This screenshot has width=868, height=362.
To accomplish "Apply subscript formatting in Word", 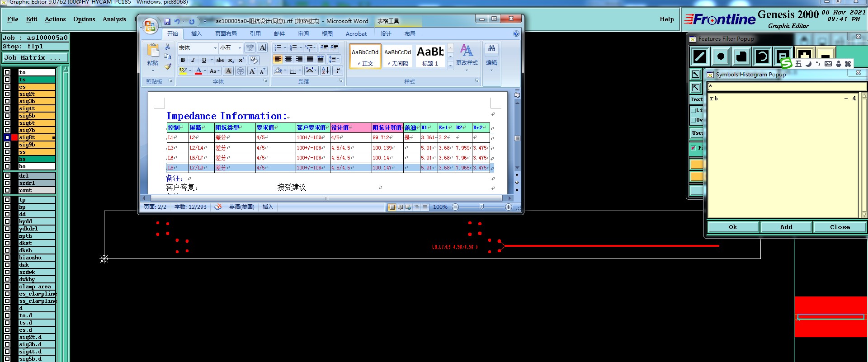I will click(x=231, y=60).
